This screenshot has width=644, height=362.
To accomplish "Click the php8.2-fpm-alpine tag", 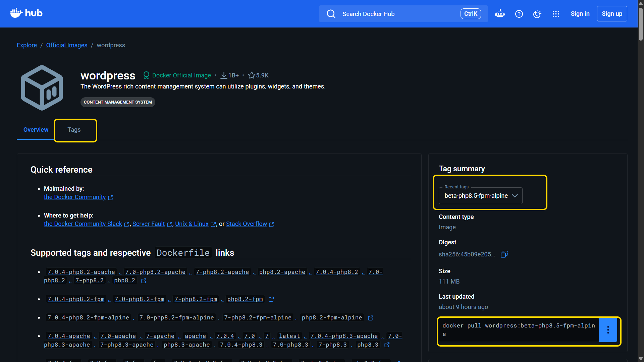I will [332, 317].
